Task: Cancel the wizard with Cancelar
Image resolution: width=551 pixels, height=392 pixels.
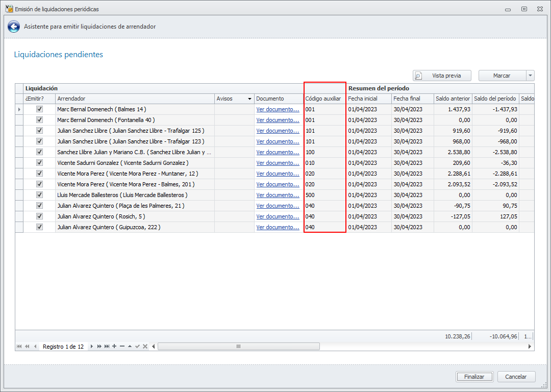Action: pyautogui.click(x=516, y=377)
